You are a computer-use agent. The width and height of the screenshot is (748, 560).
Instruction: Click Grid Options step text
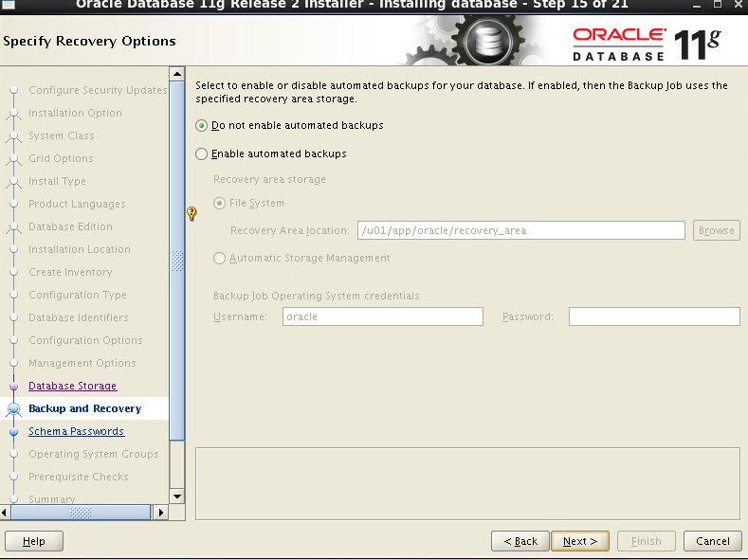pyautogui.click(x=61, y=158)
